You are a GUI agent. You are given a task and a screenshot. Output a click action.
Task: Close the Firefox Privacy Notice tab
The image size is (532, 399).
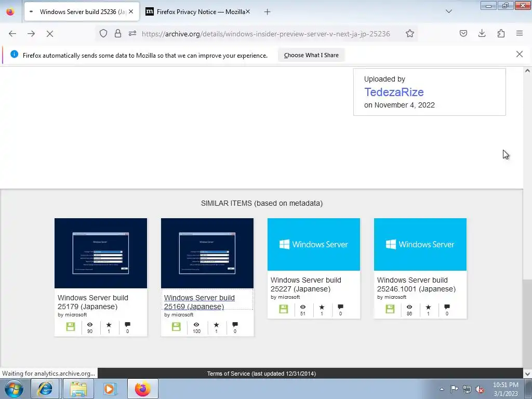point(248,11)
